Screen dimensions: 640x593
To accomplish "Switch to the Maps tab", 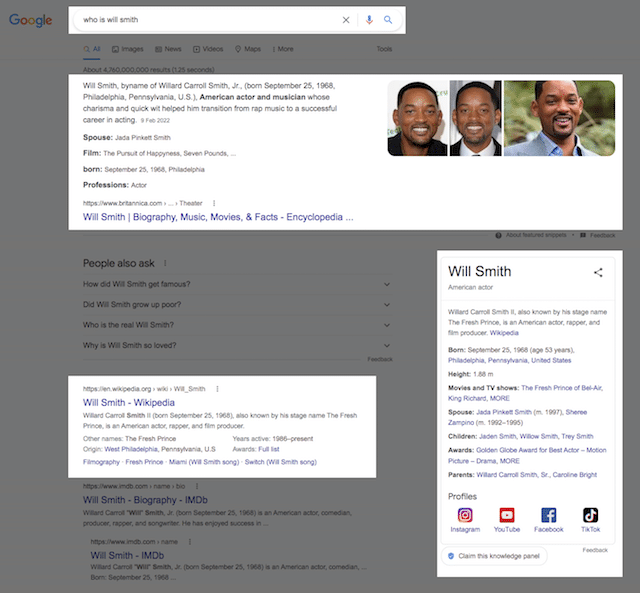I will [248, 49].
